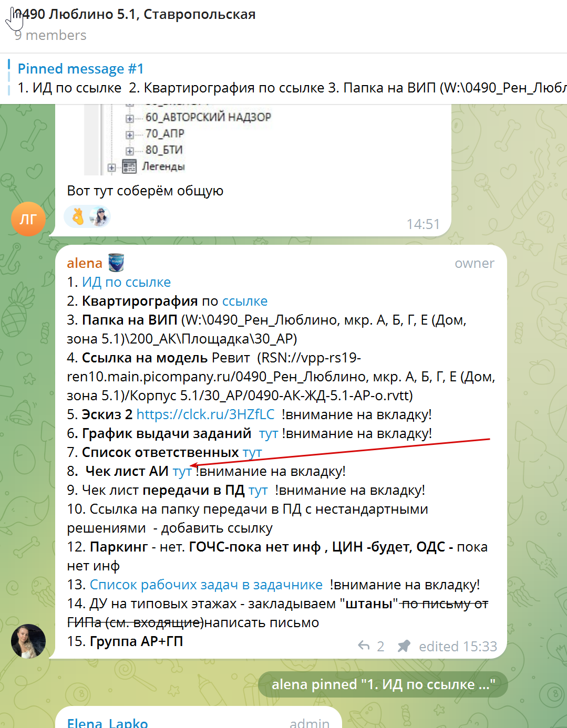This screenshot has width=567, height=728.
Task: Click the alena pinned service message
Action: coord(383,684)
